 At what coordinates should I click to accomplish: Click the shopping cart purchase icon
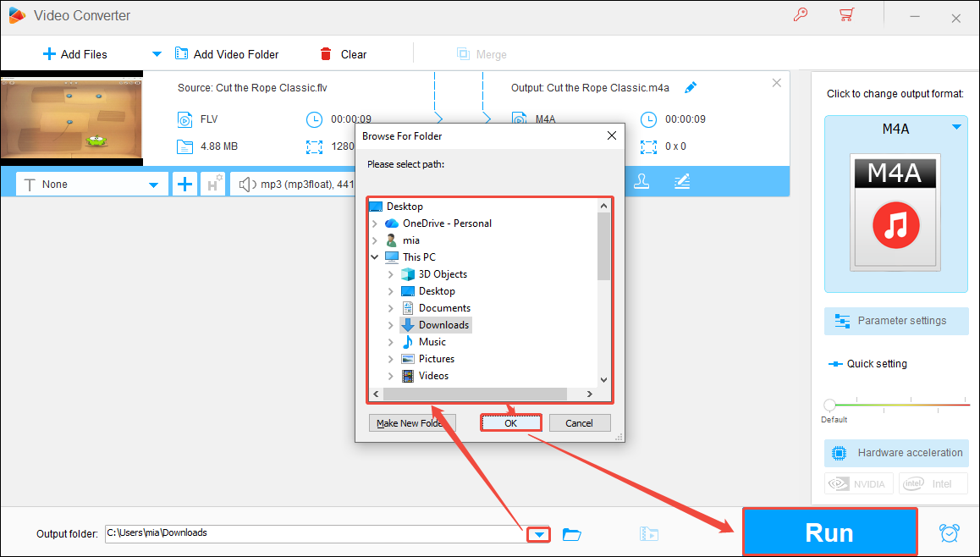tap(846, 15)
